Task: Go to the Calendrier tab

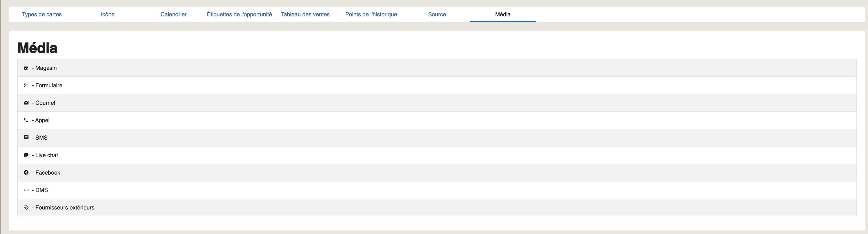Action: point(174,14)
